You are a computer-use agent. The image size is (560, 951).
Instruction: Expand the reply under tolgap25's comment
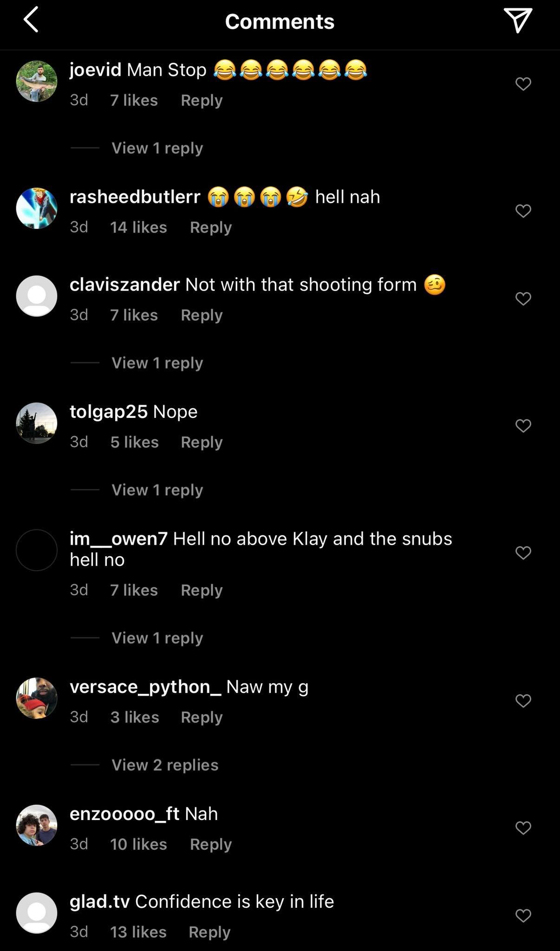click(x=157, y=490)
